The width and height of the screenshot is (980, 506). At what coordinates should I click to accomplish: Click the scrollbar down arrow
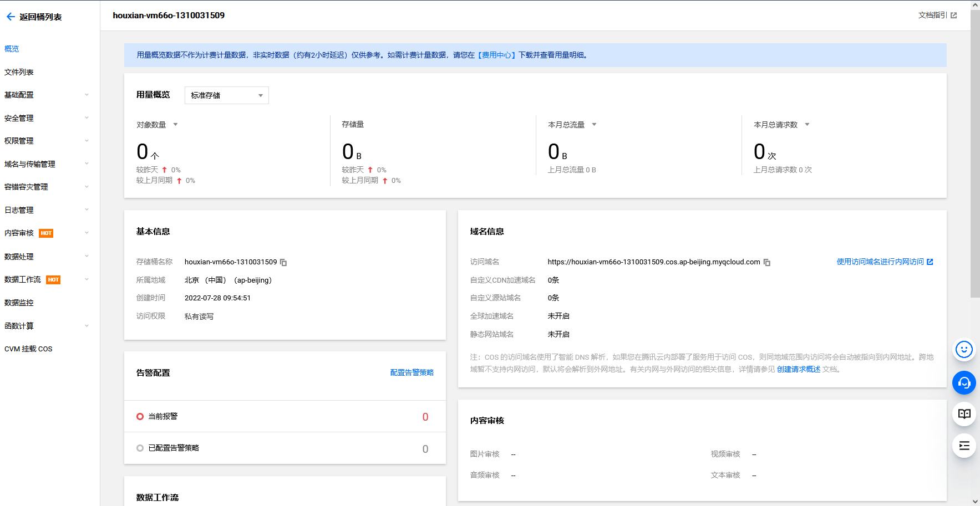coord(975,502)
